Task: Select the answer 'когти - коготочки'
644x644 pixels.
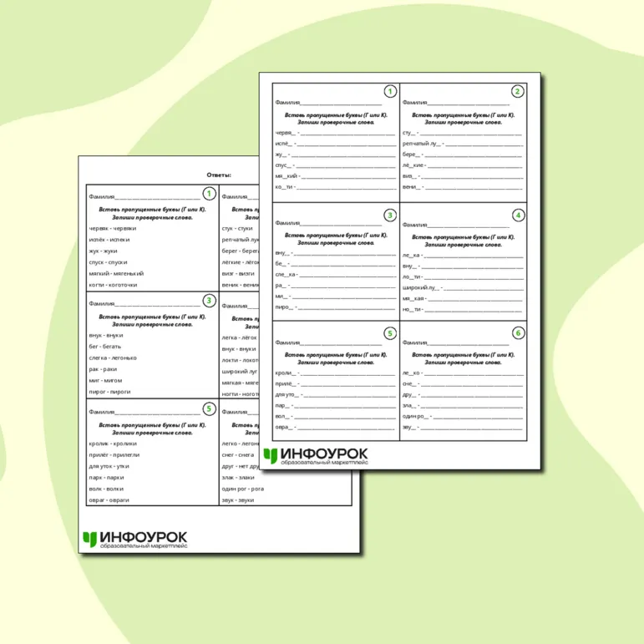Action: pyautogui.click(x=113, y=285)
